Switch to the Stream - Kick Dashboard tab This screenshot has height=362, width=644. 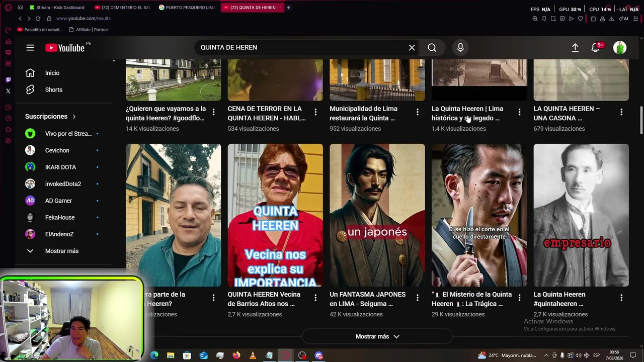pyautogui.click(x=57, y=8)
